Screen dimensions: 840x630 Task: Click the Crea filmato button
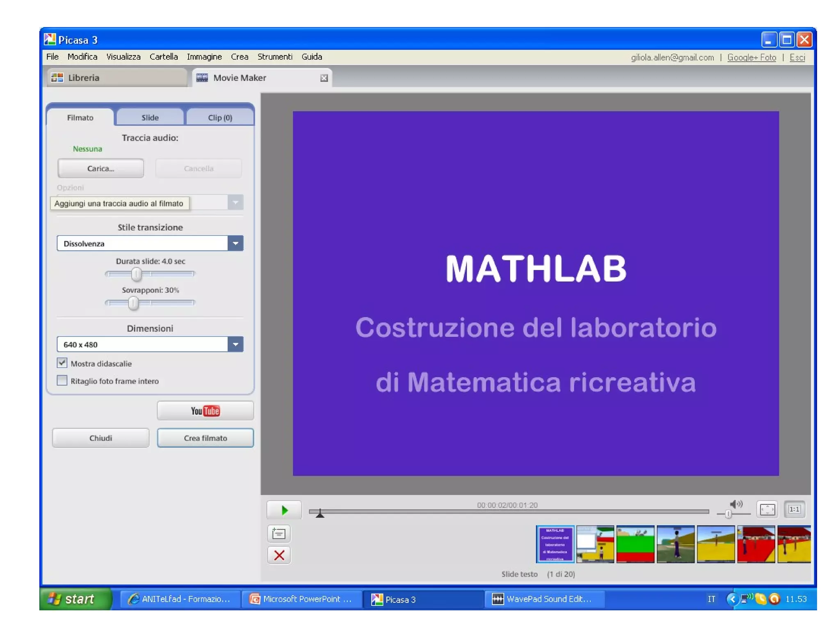205,438
